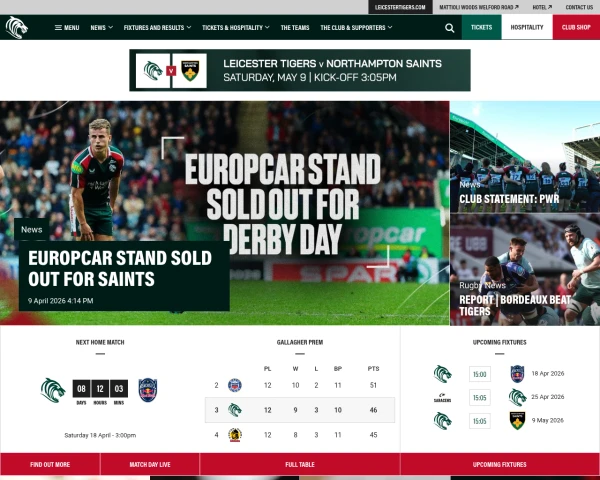600x480 pixels.
Task: Click 51 points in row 2
Action: pos(373,385)
